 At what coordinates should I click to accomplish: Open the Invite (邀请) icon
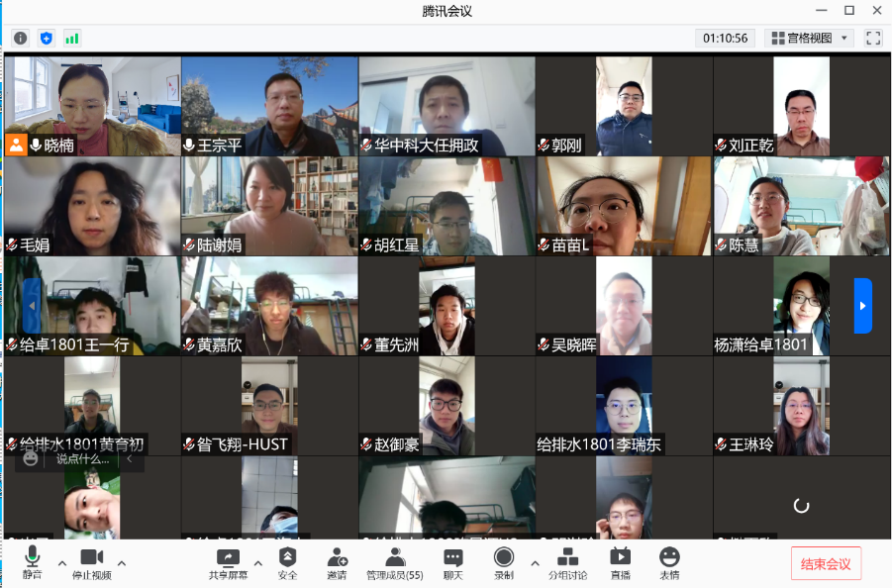(337, 563)
